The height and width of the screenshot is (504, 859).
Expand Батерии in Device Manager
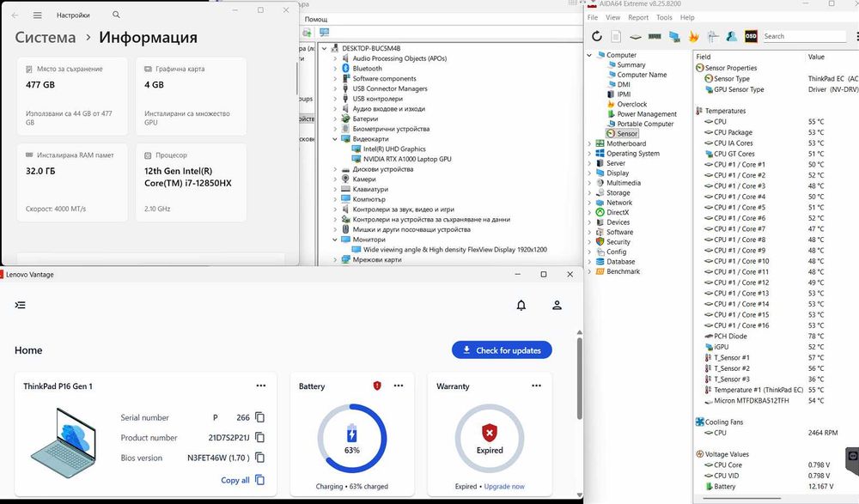coord(335,118)
